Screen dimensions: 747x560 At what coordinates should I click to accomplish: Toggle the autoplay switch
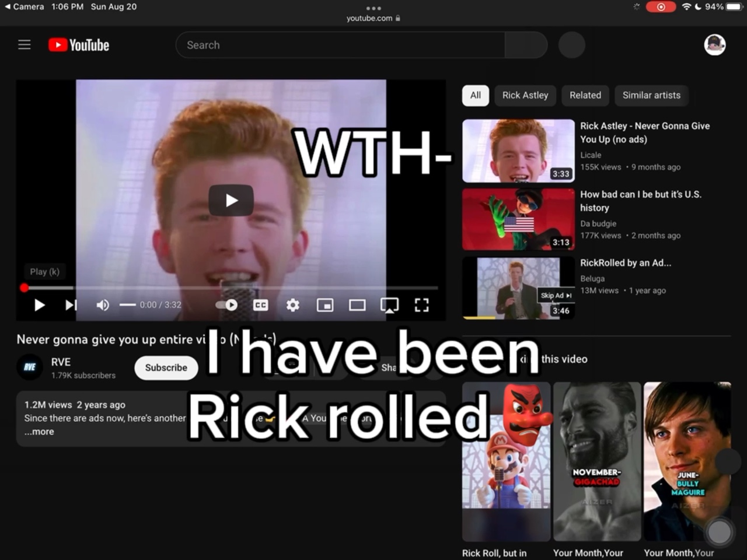point(227,305)
